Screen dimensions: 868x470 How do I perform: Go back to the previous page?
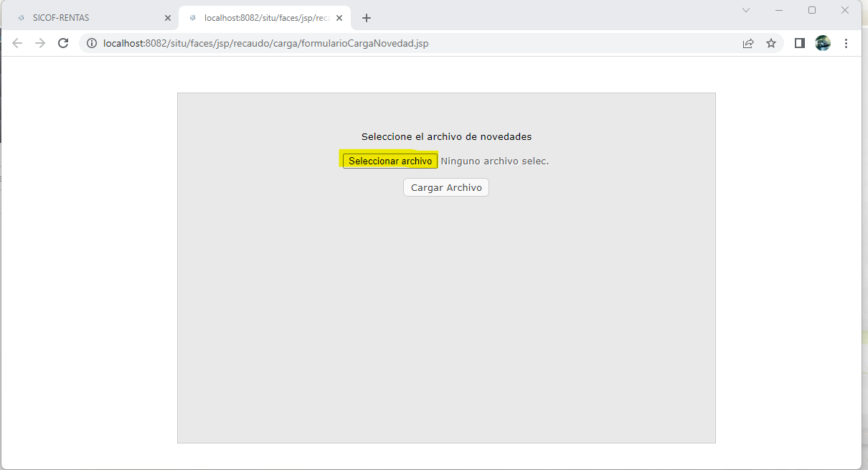[17, 43]
